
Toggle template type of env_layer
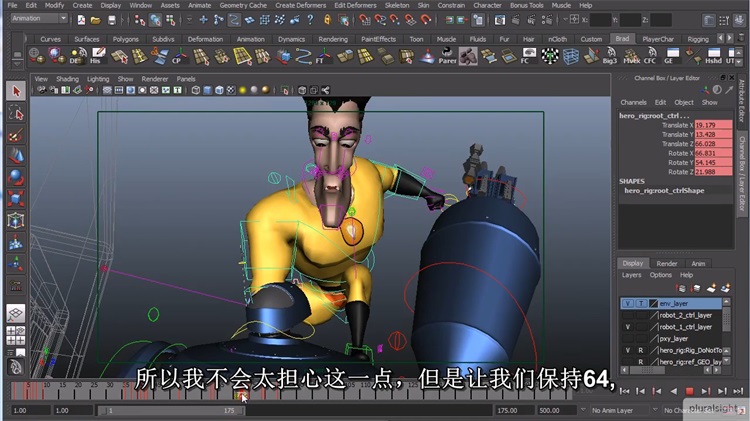click(x=641, y=303)
